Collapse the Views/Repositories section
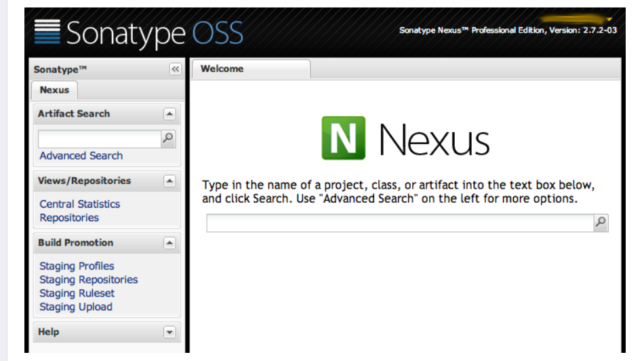This screenshot has width=644, height=361. (x=169, y=181)
